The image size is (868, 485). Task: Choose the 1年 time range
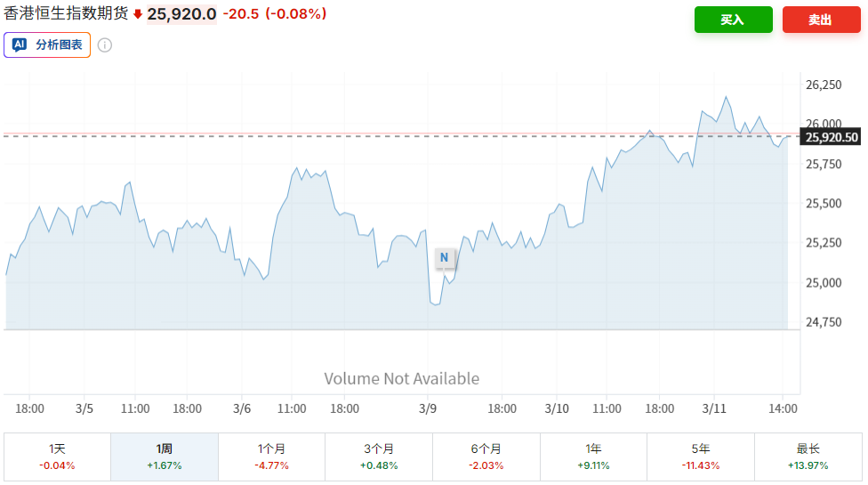(593, 457)
